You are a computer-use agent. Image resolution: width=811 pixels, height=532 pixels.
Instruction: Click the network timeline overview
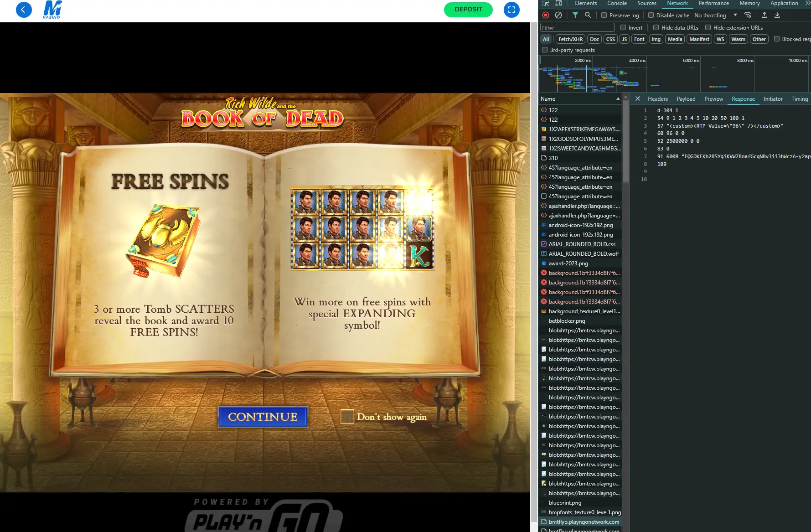coord(675,74)
